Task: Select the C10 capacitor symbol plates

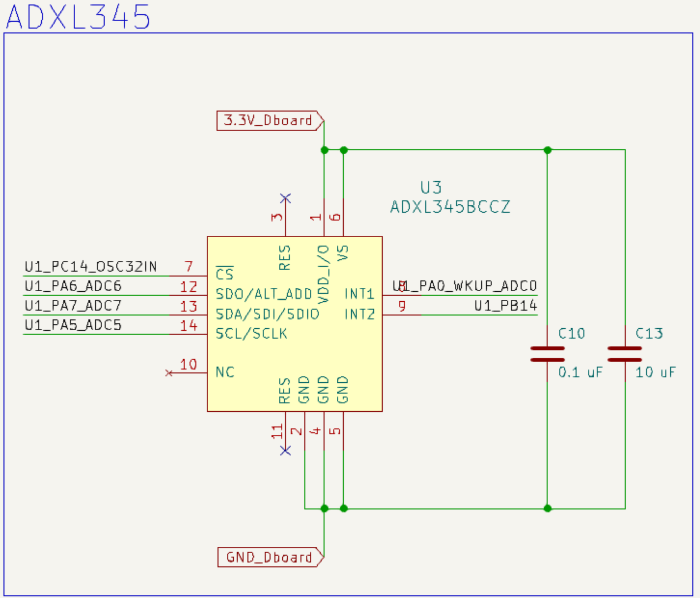Action: pos(547,354)
